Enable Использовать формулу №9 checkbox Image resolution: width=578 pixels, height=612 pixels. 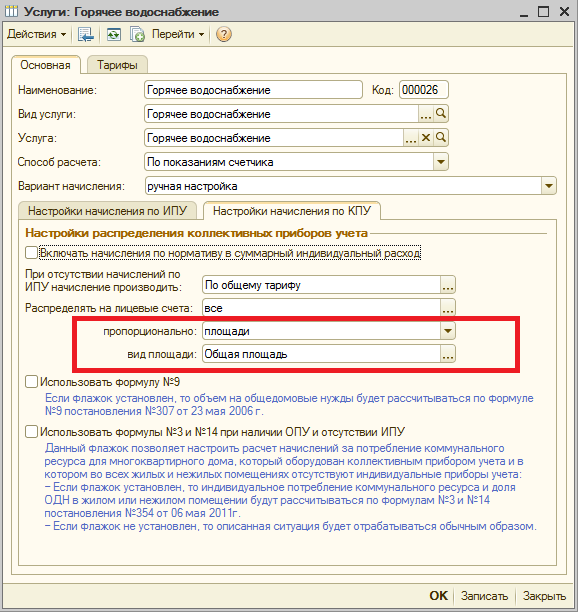[x=31, y=381]
